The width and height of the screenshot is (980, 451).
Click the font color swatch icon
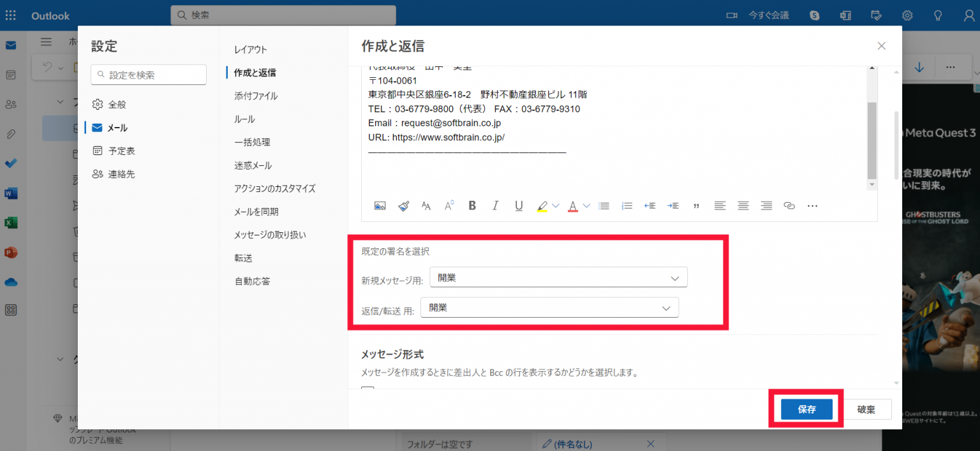tap(572, 205)
